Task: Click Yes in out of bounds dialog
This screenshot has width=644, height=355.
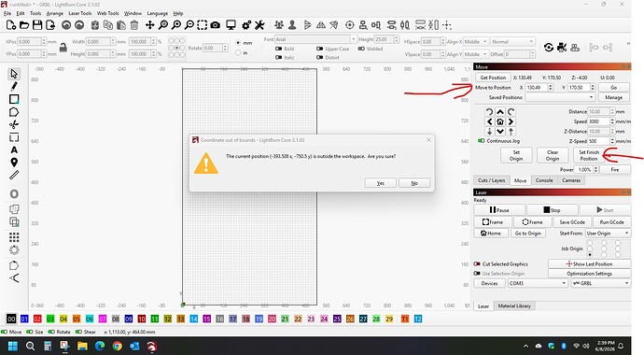Action: 380,183
